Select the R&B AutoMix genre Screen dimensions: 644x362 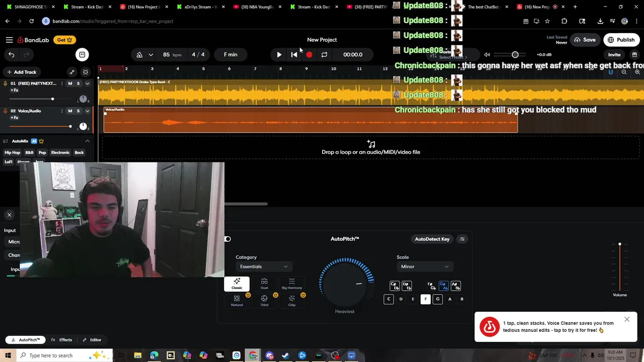click(29, 152)
